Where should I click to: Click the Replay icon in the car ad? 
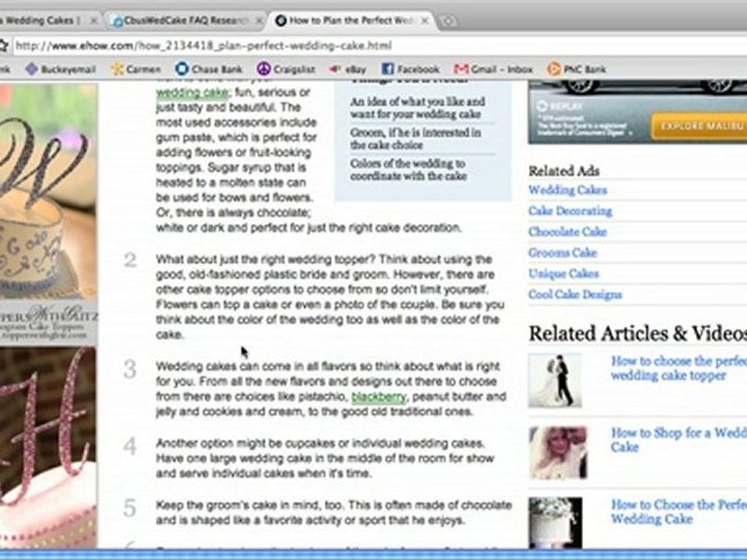click(542, 106)
